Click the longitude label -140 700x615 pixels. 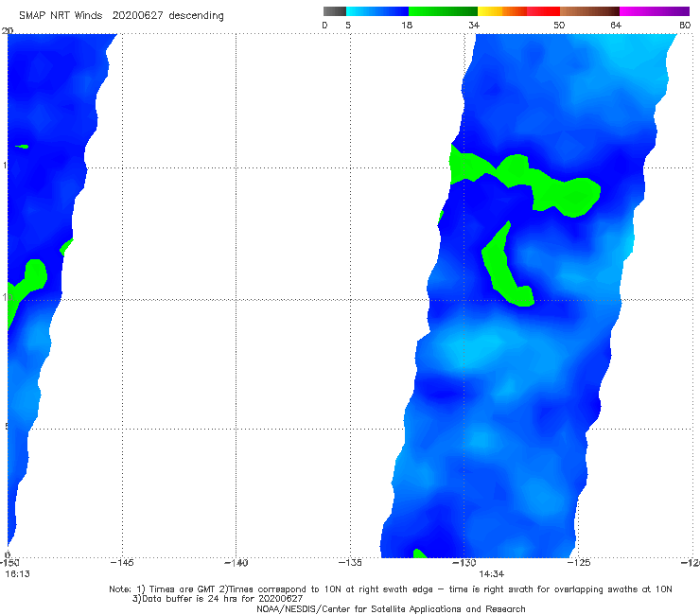click(x=236, y=563)
